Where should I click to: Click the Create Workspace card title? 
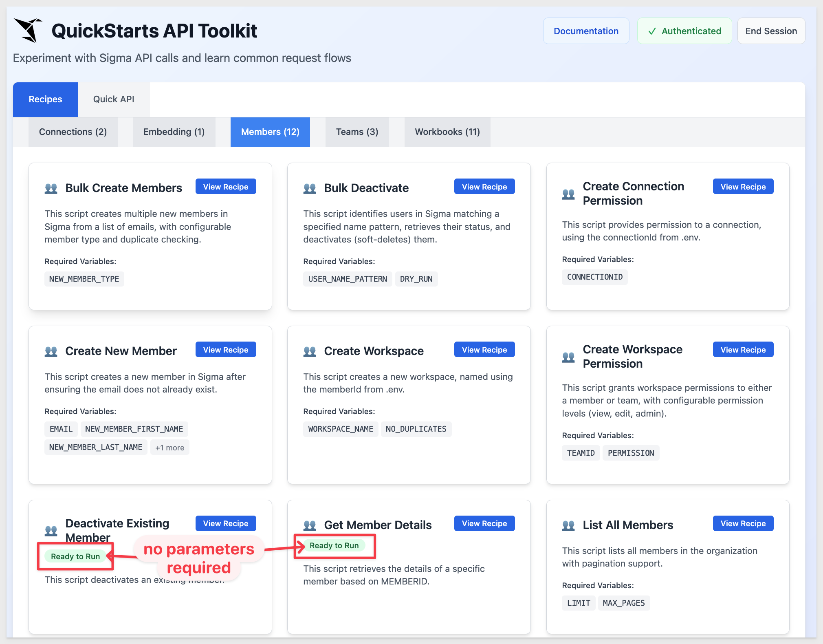(x=374, y=351)
